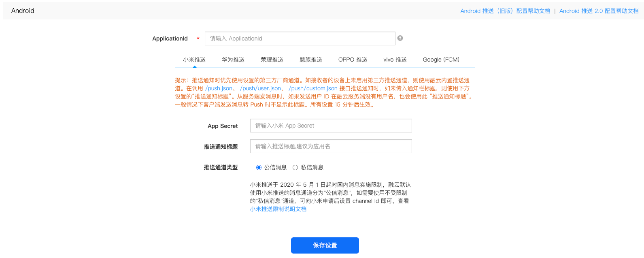Open the Google (FCM) tab

[441, 60]
